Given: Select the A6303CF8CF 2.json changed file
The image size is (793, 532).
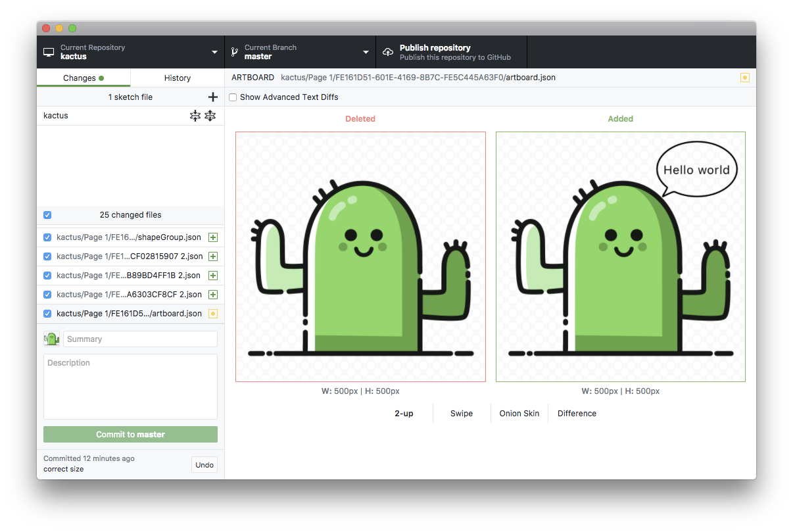Looking at the screenshot, I should click(x=131, y=295).
